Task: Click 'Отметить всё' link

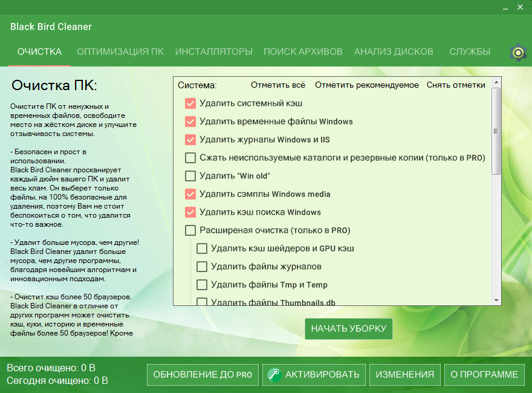Action: (x=278, y=85)
